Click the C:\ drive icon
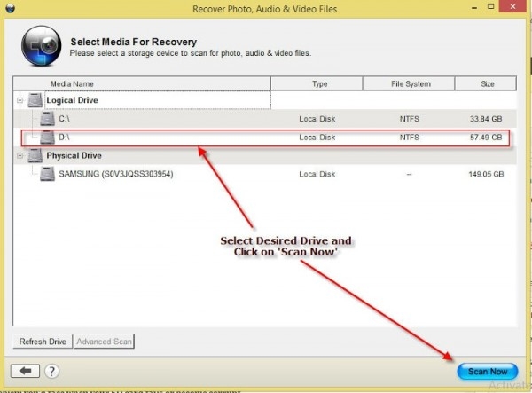 point(47,119)
